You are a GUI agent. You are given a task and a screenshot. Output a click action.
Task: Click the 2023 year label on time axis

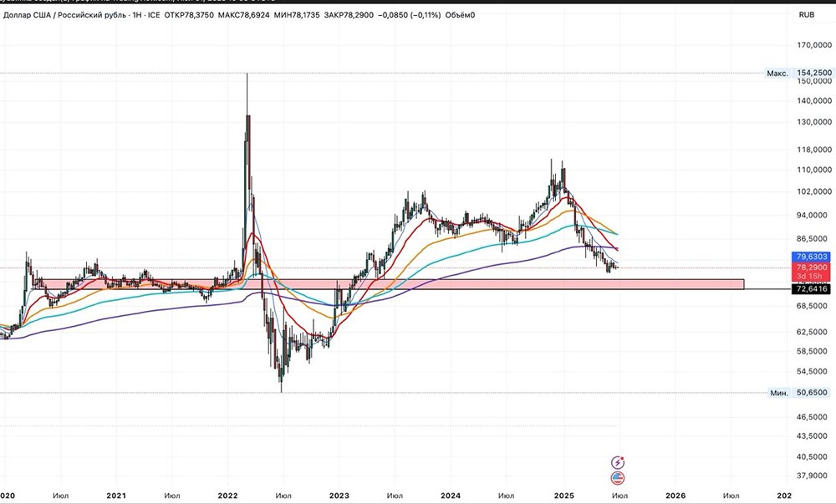point(339,496)
